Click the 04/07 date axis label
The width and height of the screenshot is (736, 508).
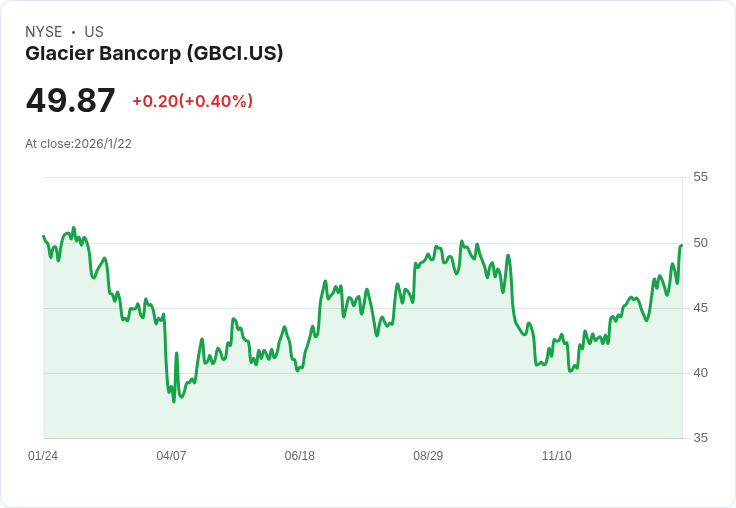tap(171, 456)
